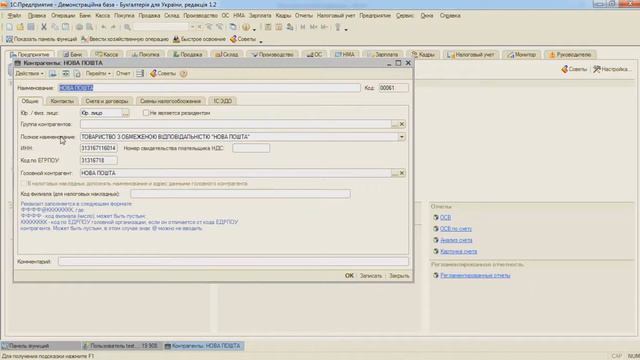The width and height of the screenshot is (640, 360).
Task: Open the ОСВ по счету link
Action: (x=456, y=229)
